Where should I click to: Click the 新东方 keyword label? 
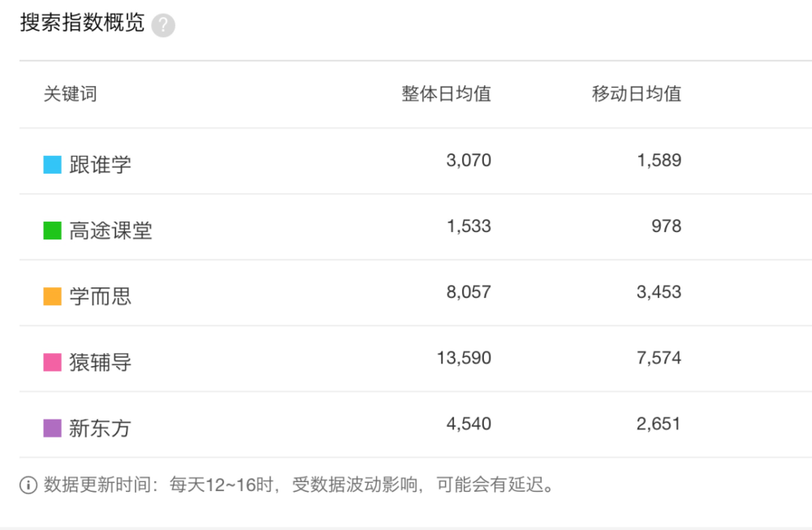point(100,428)
